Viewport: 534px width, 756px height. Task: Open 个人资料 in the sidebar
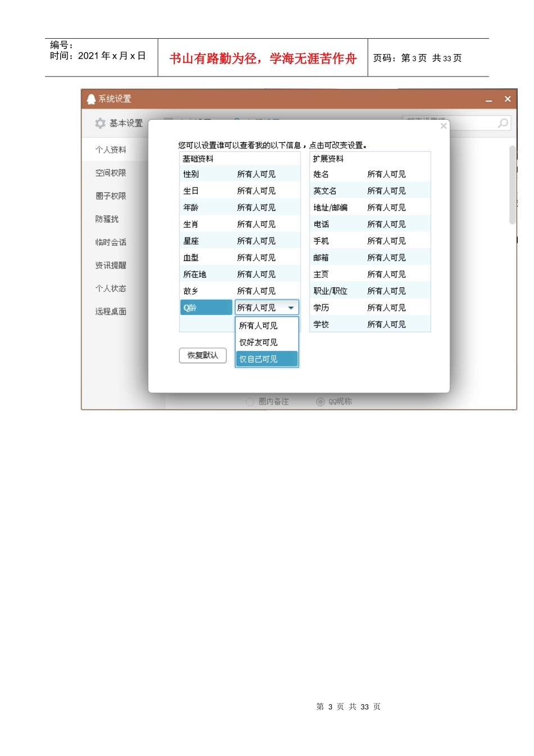pos(111,150)
